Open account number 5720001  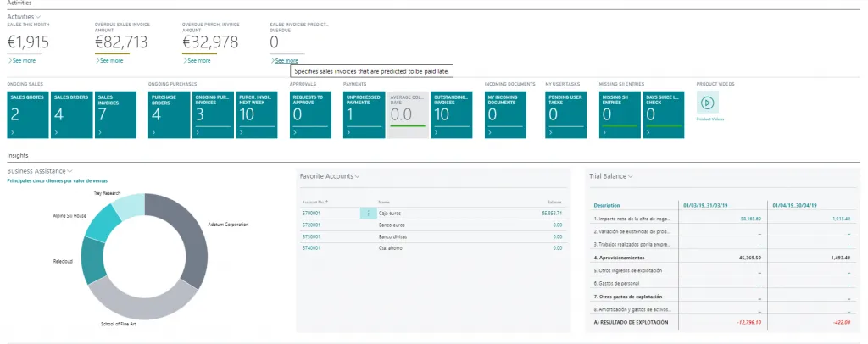pos(311,225)
